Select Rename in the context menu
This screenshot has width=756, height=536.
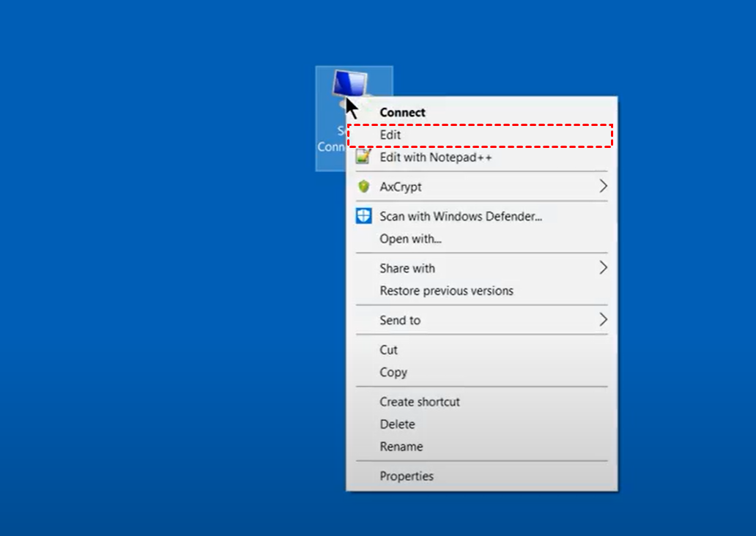click(482, 447)
